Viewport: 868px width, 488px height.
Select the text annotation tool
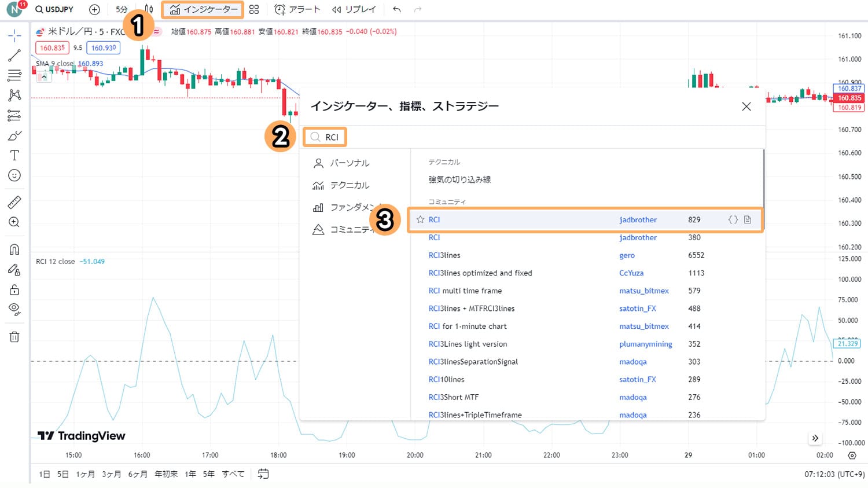tap(14, 155)
